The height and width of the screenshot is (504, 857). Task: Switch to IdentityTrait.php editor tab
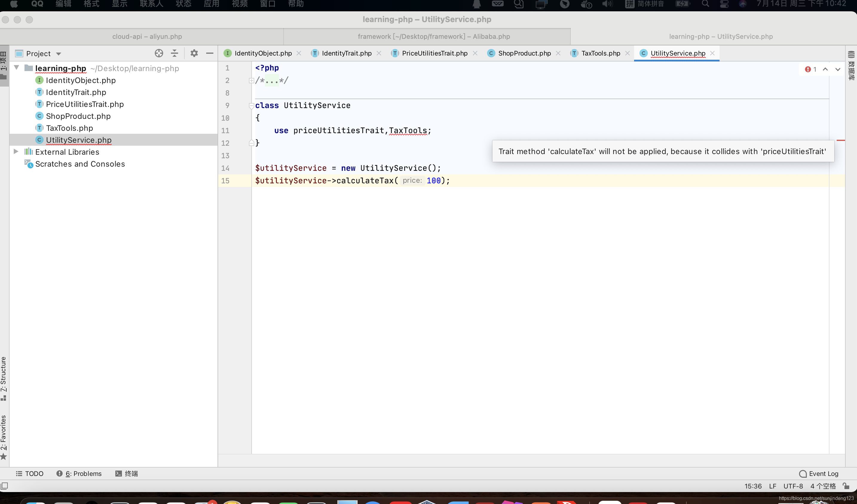point(346,53)
